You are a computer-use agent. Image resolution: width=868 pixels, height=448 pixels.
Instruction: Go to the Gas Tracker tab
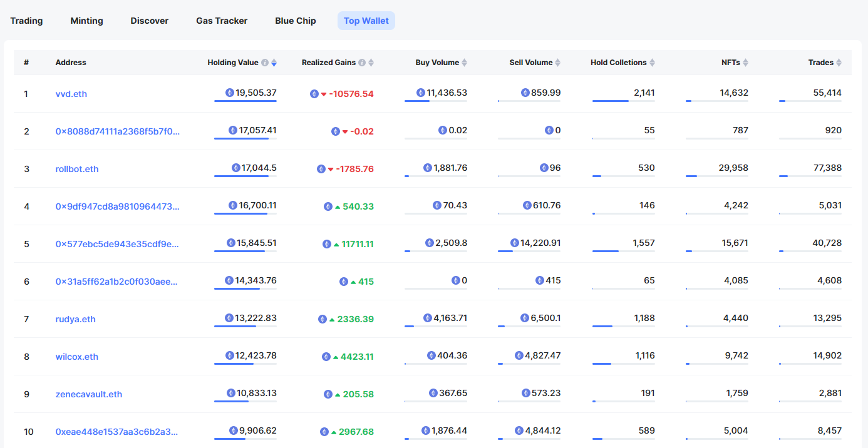(222, 21)
